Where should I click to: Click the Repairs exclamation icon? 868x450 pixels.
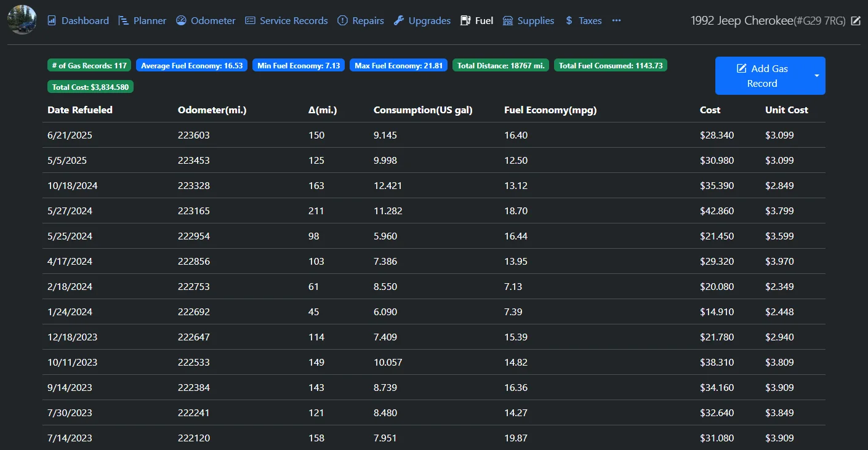coord(342,21)
